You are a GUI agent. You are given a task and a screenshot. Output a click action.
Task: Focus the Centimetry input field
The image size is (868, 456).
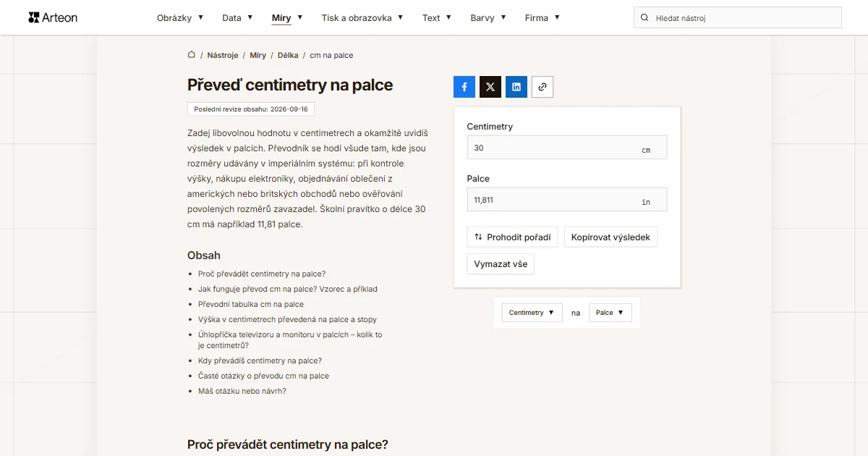pyautogui.click(x=567, y=148)
